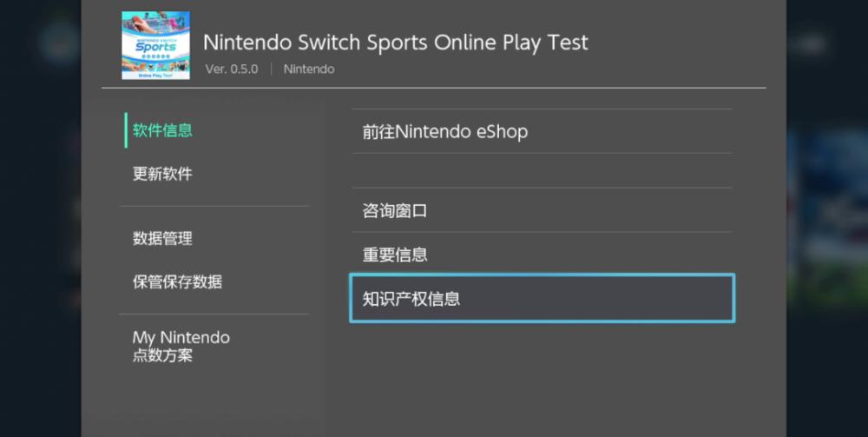Select the blank row under the eShop entry
This screenshot has width=868, height=437.
pos(542,170)
